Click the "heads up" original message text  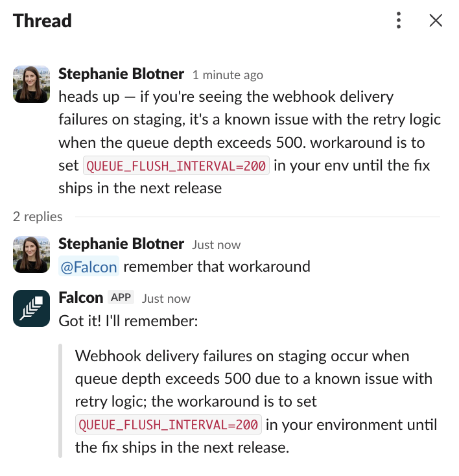pyautogui.click(x=226, y=97)
